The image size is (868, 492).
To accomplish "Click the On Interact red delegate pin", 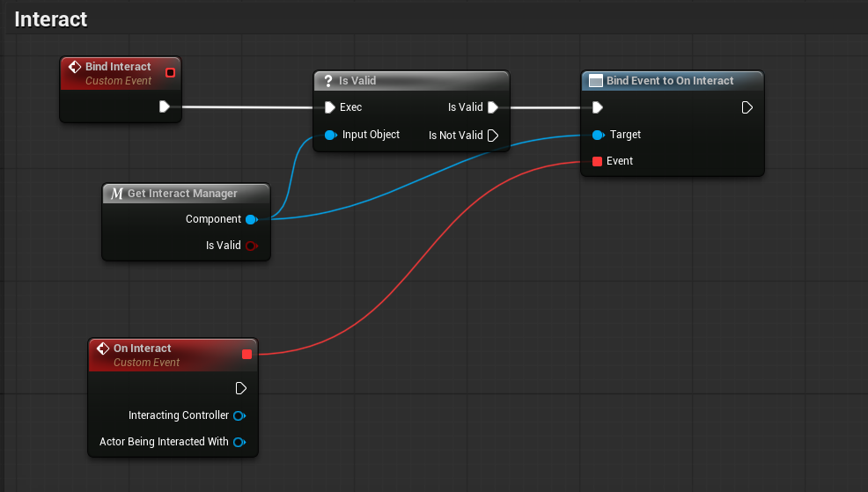I will 246,354.
